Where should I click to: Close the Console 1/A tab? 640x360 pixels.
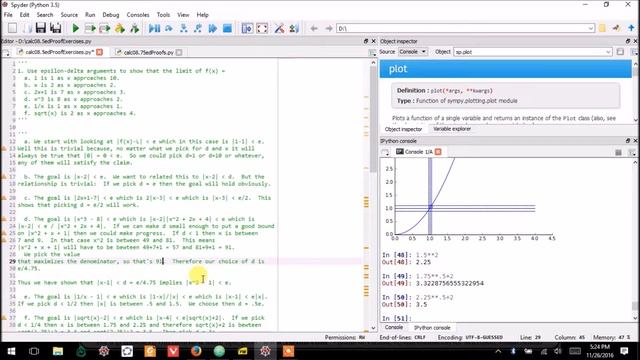pyautogui.click(x=438, y=152)
